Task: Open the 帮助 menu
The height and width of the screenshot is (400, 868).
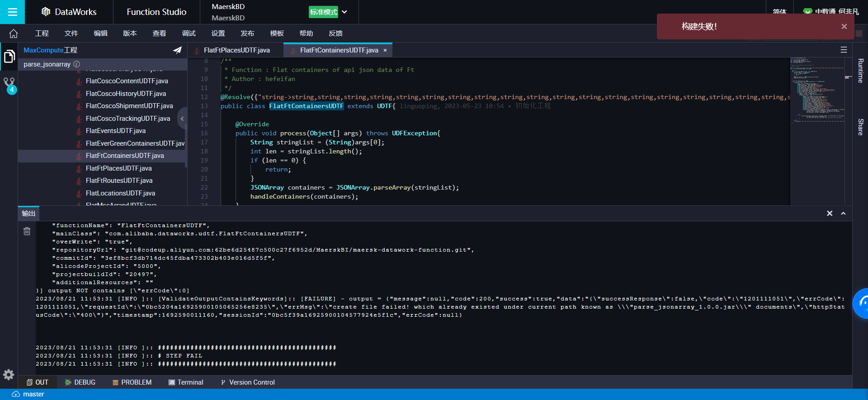Action: 307,33
